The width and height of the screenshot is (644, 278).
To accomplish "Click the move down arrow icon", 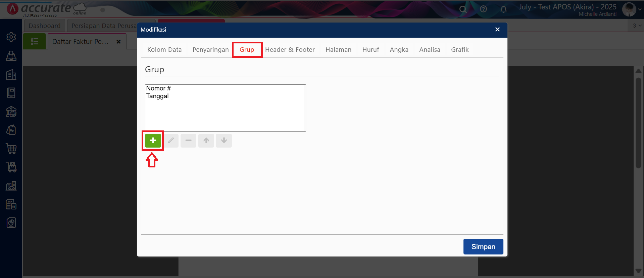I will (x=224, y=141).
